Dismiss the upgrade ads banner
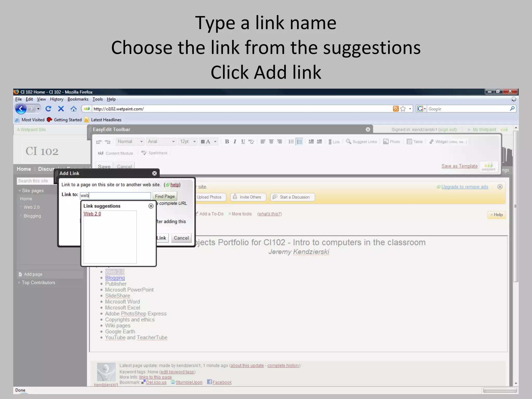 [500, 187]
